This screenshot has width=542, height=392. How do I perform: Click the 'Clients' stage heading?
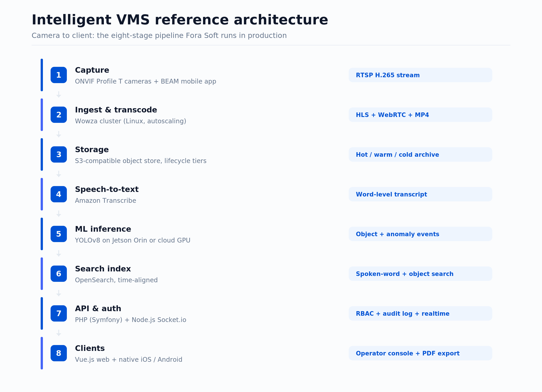pyautogui.click(x=90, y=348)
